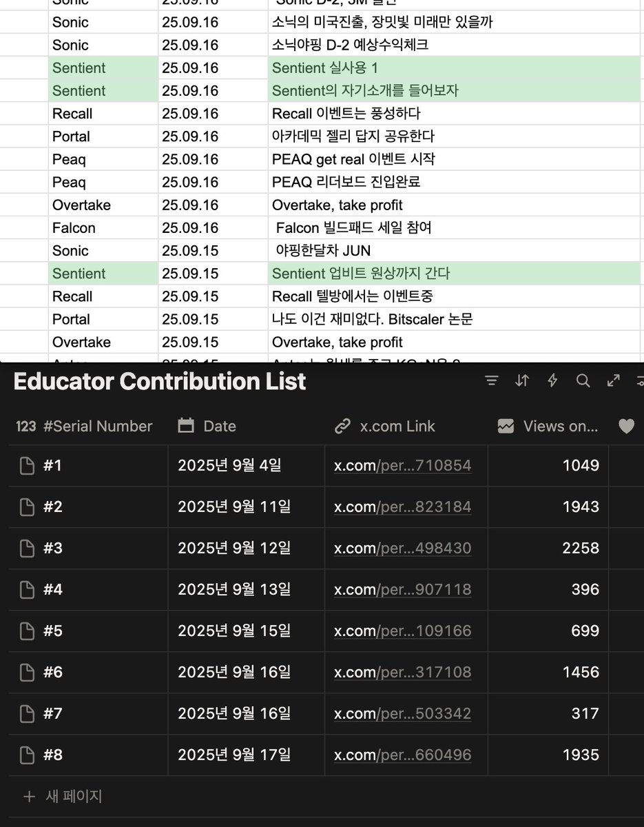Select Peaq cell in PEAQ 리더보드 row
The height and width of the screenshot is (827, 644).
click(103, 182)
